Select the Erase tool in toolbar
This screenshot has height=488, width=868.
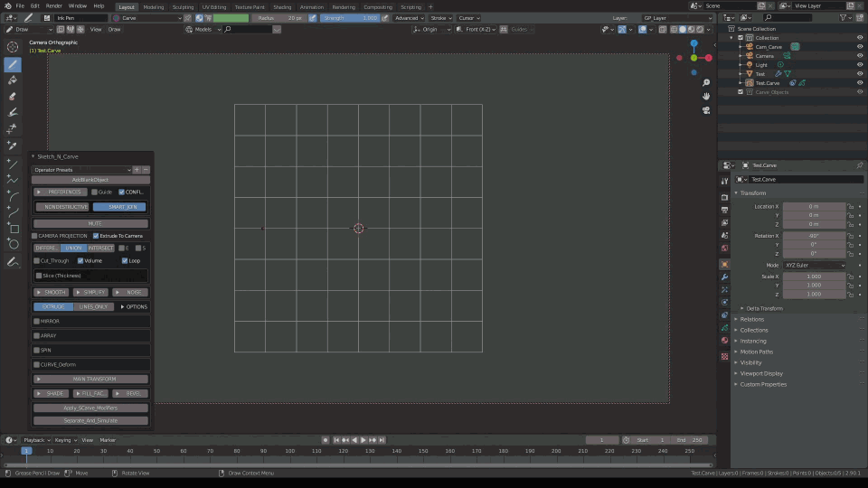tap(13, 96)
